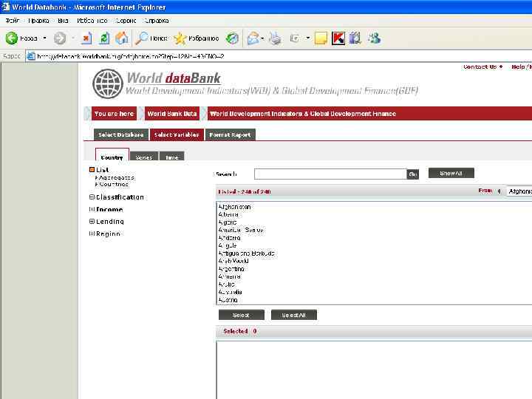Click the Select All button
Image resolution: width=532 pixels, height=399 pixels.
coord(294,315)
